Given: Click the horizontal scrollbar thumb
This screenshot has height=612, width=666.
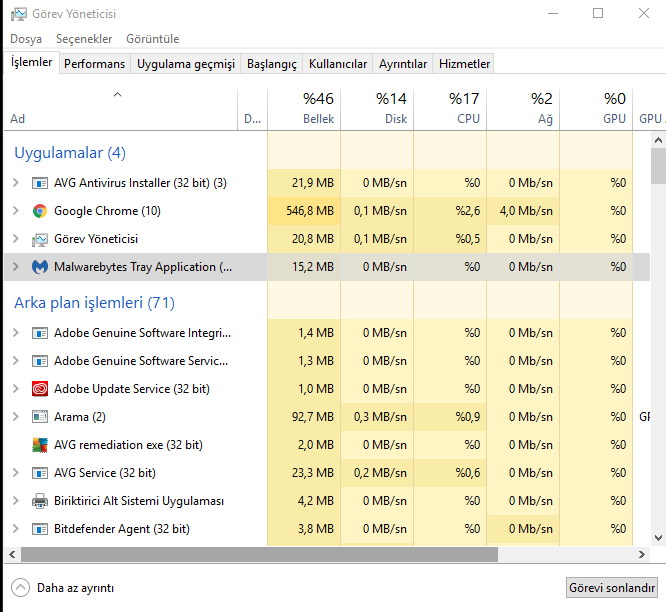Looking at the screenshot, I should [259, 554].
